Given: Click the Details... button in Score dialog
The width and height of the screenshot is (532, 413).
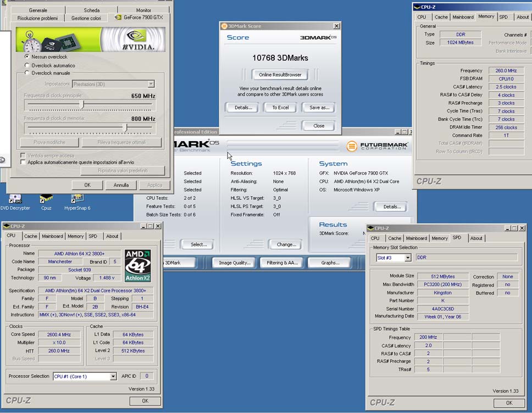Looking at the screenshot, I should click(x=243, y=108).
